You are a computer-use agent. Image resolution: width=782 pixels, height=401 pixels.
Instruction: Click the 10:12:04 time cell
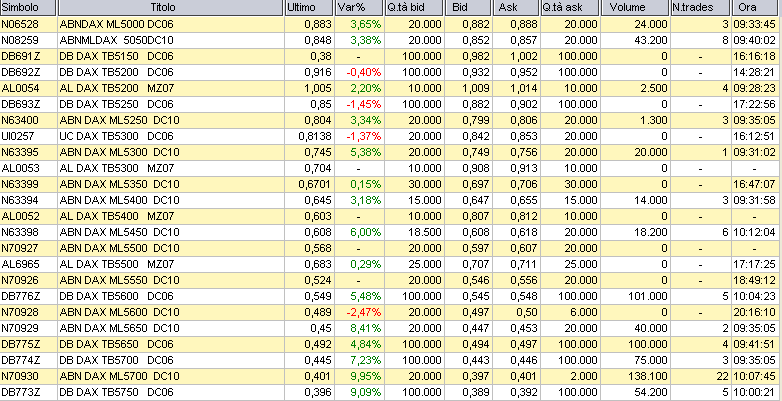(x=754, y=232)
